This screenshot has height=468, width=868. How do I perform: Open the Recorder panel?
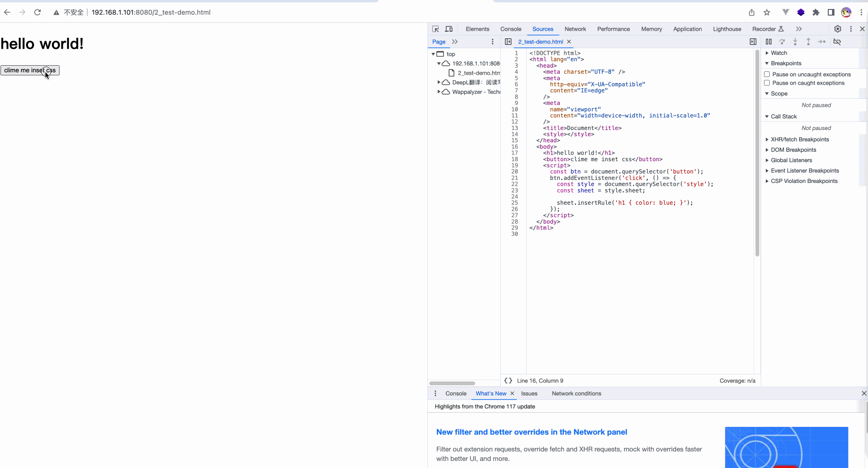(764, 29)
